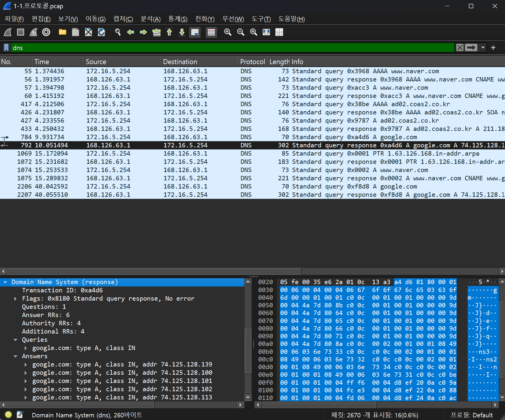The width and height of the screenshot is (505, 420).
Task: Open the go to specific packet tool
Action: coord(156,32)
